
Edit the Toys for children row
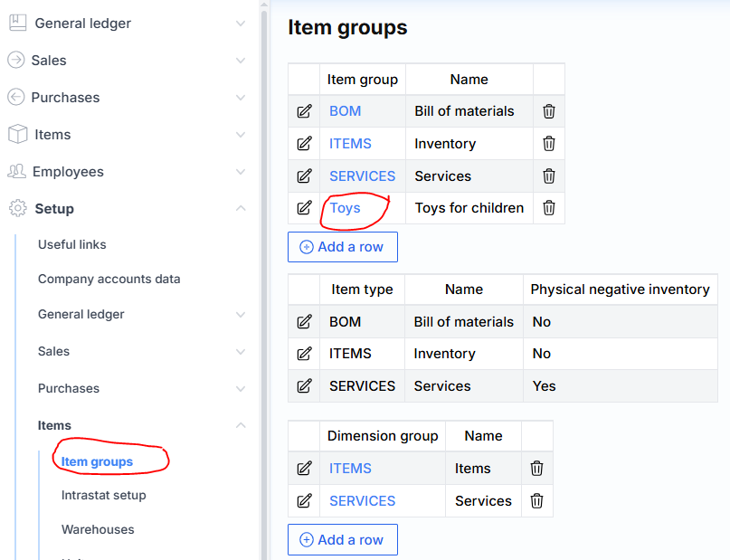click(x=304, y=208)
